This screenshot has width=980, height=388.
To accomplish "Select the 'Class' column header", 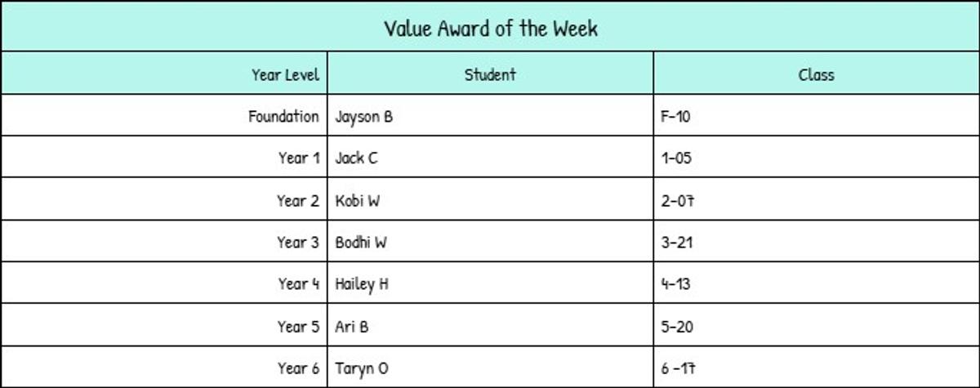I will click(x=816, y=75).
